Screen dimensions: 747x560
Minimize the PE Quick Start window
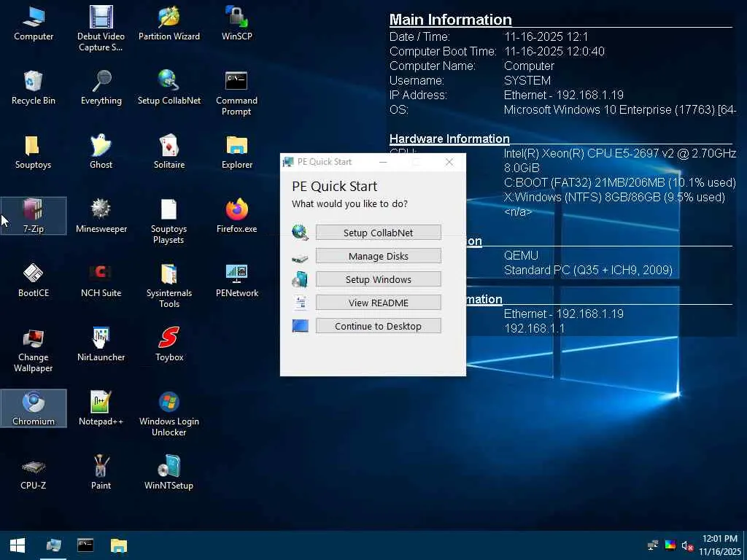(x=383, y=162)
